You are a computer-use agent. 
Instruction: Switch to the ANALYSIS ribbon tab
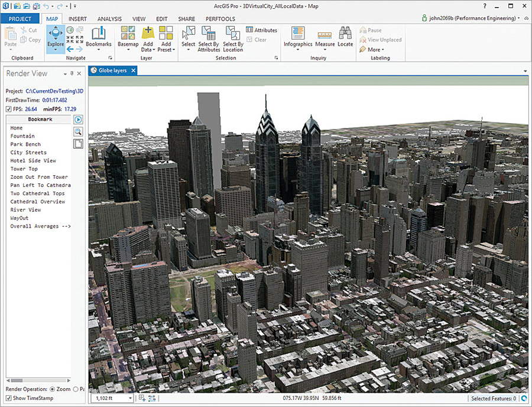coord(109,19)
